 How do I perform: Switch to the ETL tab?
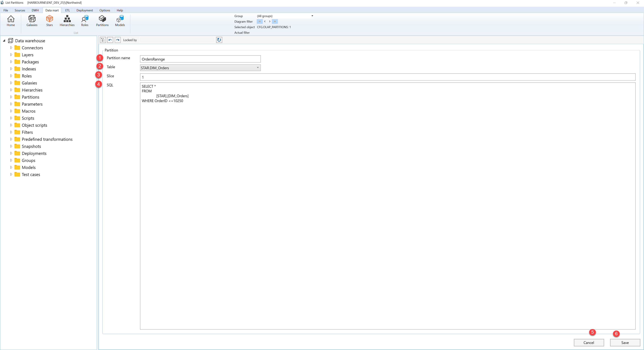67,10
